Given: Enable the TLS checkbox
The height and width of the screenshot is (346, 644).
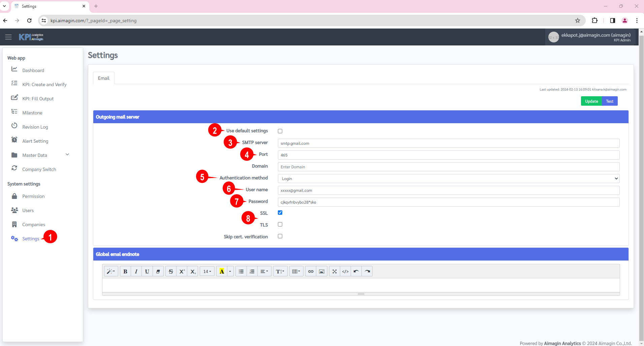Looking at the screenshot, I should pos(280,224).
